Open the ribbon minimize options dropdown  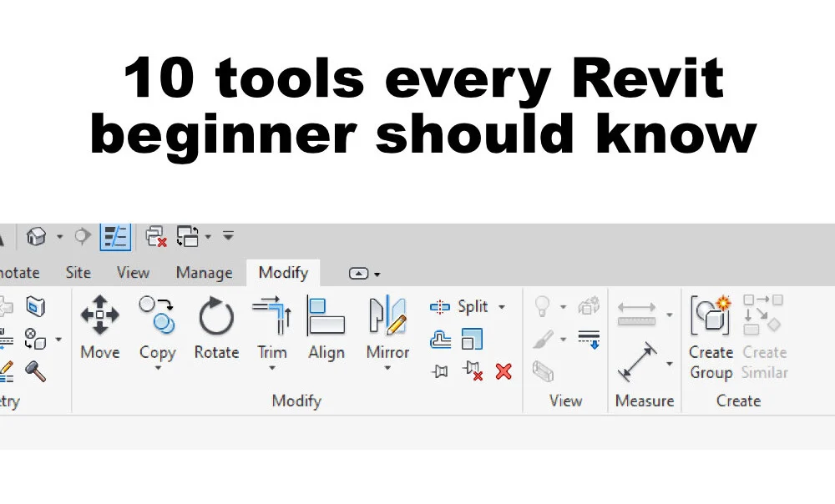coord(377,275)
